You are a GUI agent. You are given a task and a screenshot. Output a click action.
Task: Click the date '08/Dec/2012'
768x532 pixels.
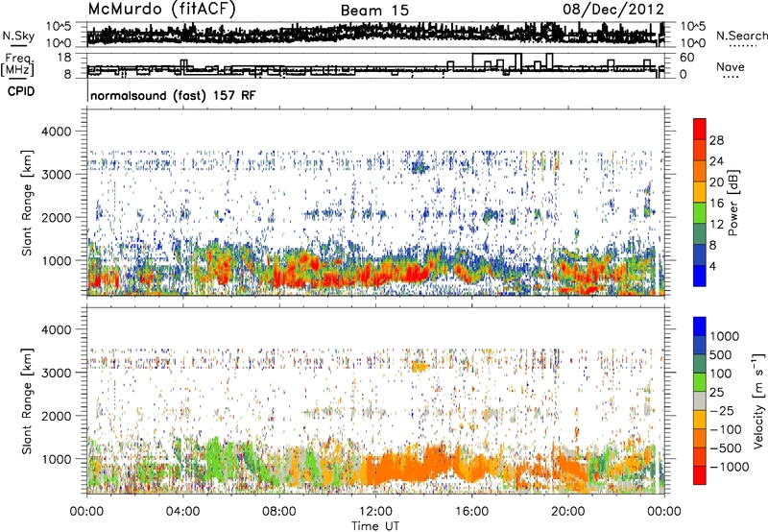613,10
